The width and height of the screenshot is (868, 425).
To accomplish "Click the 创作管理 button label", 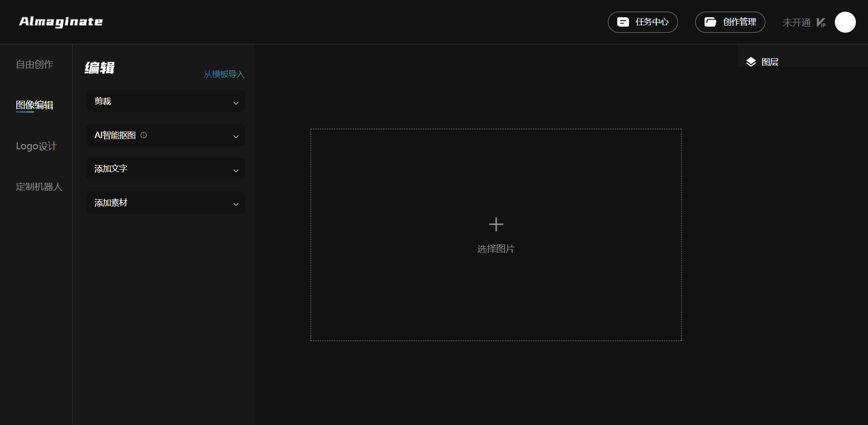I will [740, 22].
